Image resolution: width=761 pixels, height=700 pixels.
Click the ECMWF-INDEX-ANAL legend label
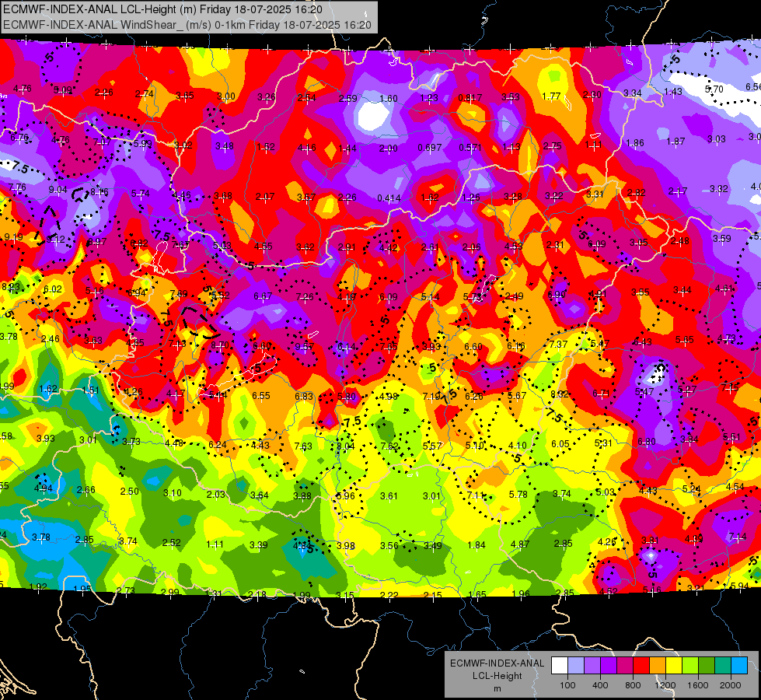pos(497,663)
